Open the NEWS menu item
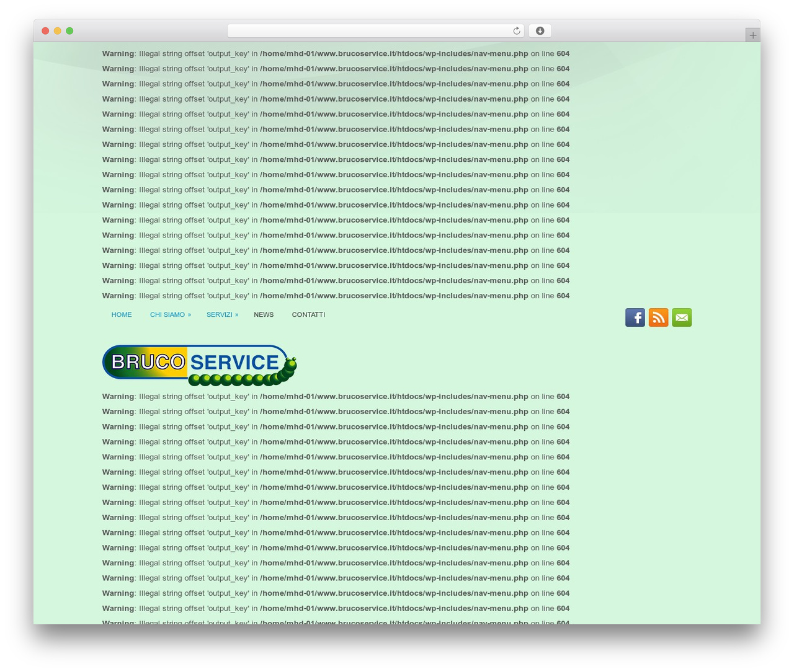The height and width of the screenshot is (672, 794). (264, 315)
